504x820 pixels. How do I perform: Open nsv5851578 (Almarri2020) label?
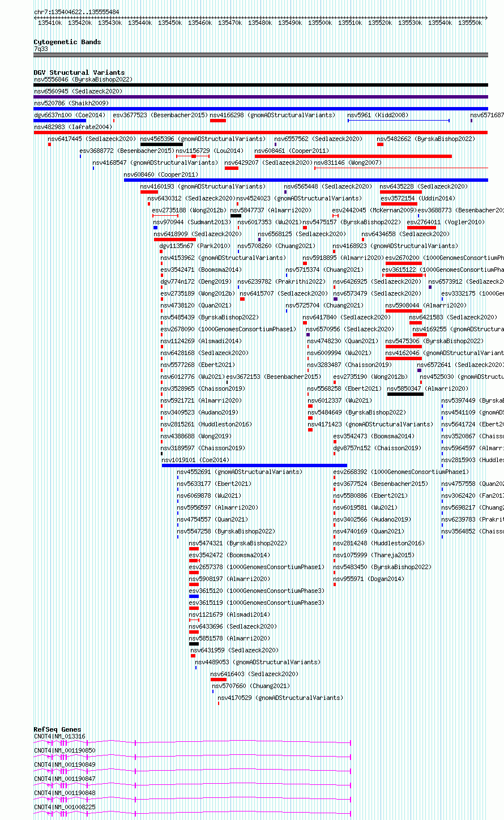click(229, 638)
